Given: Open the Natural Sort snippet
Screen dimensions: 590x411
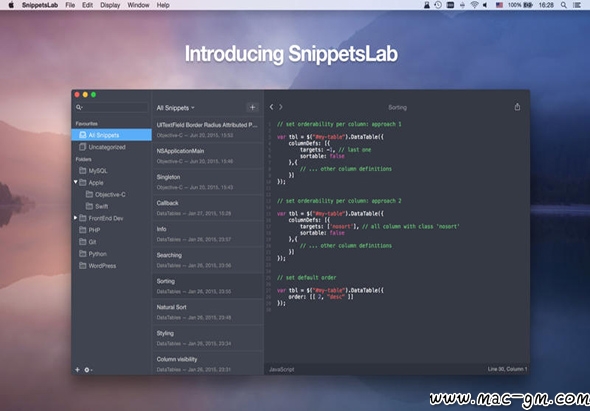Looking at the screenshot, I should [208, 312].
